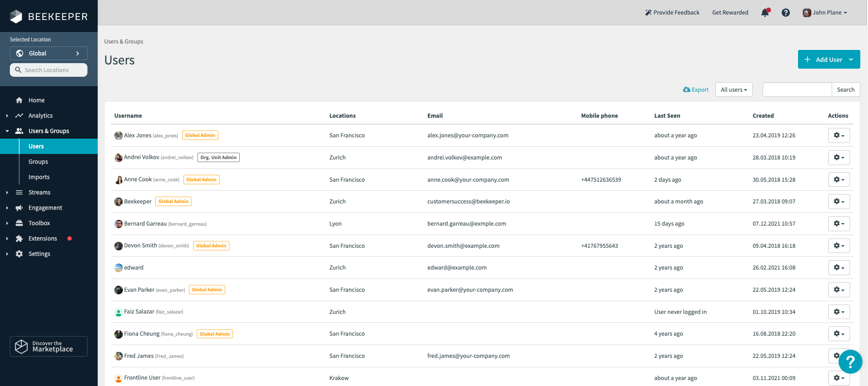Screen dimensions: 868x386
Task: Click the Home icon in the sidebar
Action: click(19, 100)
